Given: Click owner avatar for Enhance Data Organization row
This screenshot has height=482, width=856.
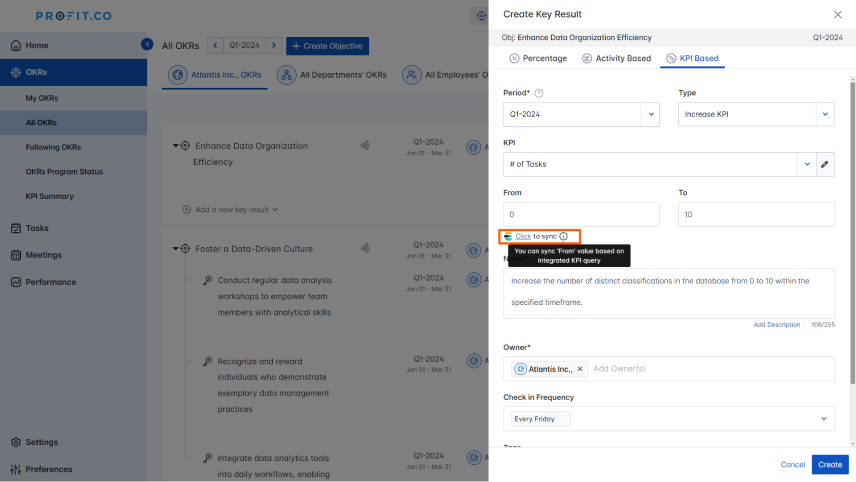Looking at the screenshot, I should [473, 147].
